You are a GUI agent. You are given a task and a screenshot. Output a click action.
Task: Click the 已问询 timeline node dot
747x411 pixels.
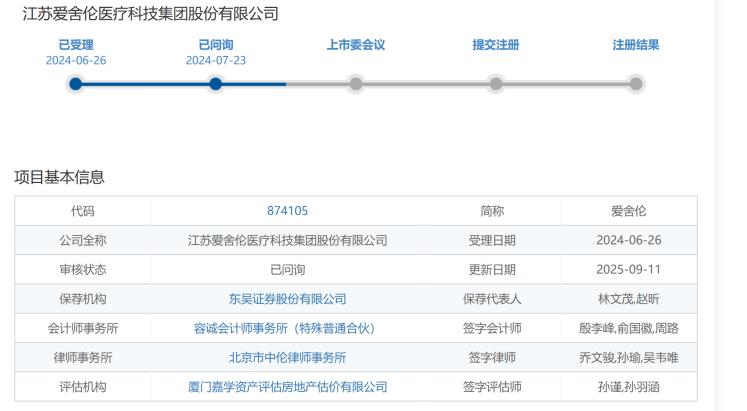tap(215, 84)
